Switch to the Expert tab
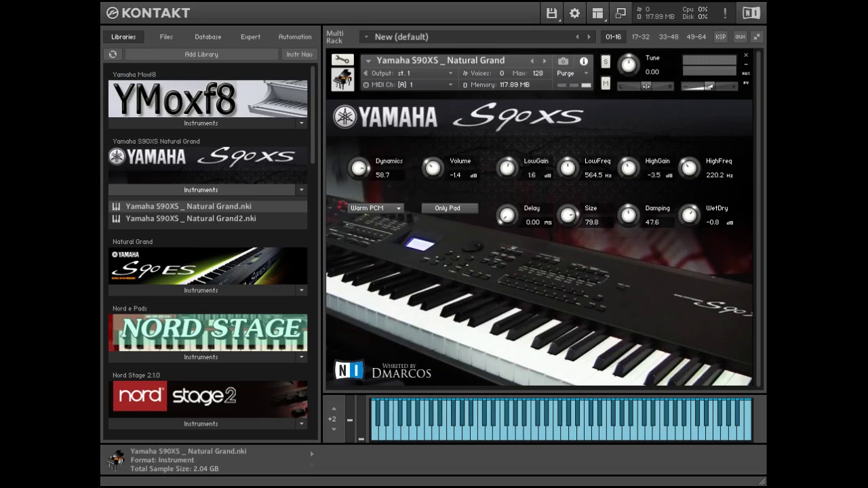This screenshot has width=868, height=488. pos(250,37)
